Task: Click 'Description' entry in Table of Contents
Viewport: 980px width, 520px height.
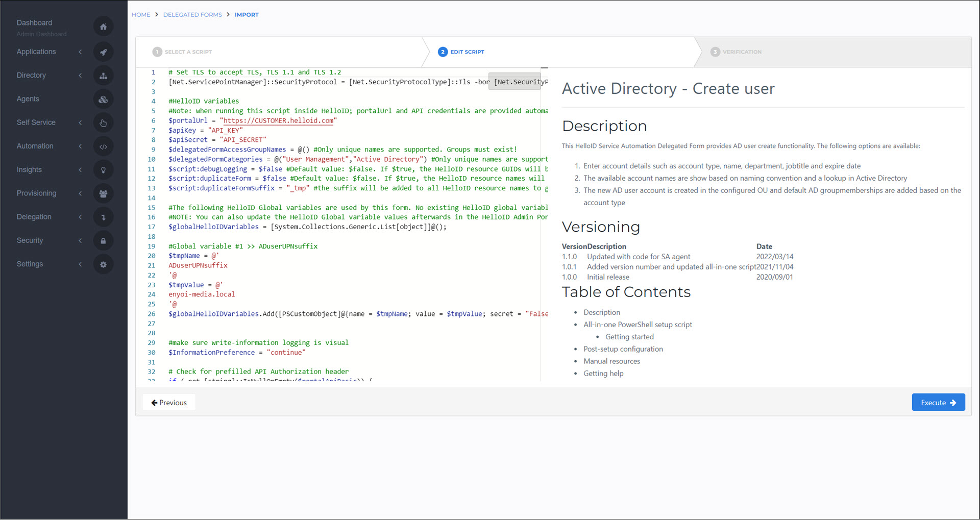Action: 602,312
